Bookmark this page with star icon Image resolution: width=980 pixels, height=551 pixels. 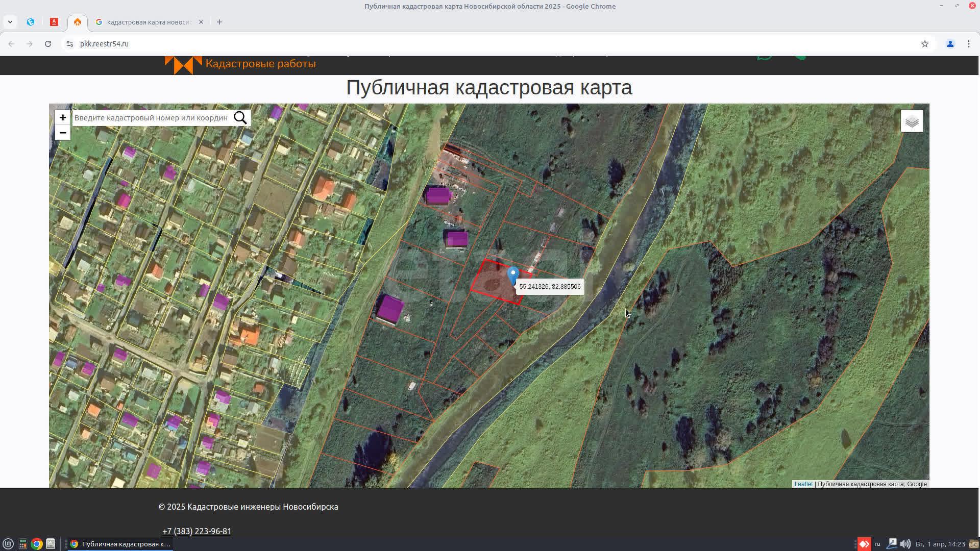(924, 44)
